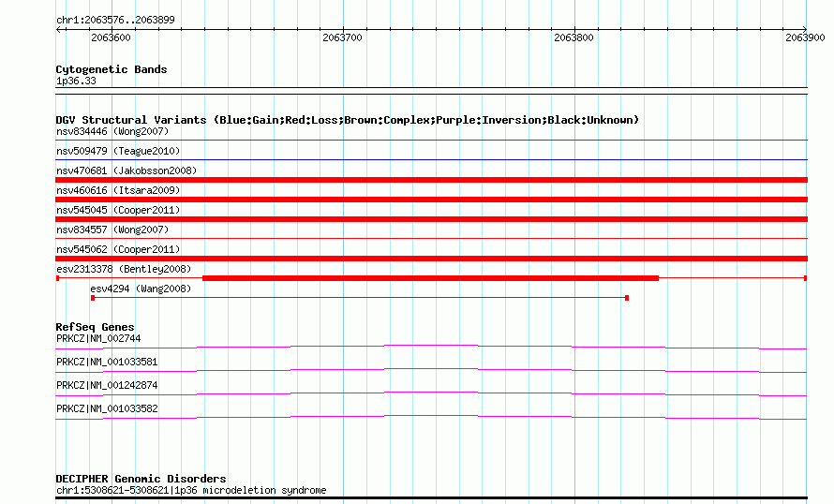Select transcript PRKCZ|NM_001033582
Viewport: 834px width, 504px height.
coord(107,408)
